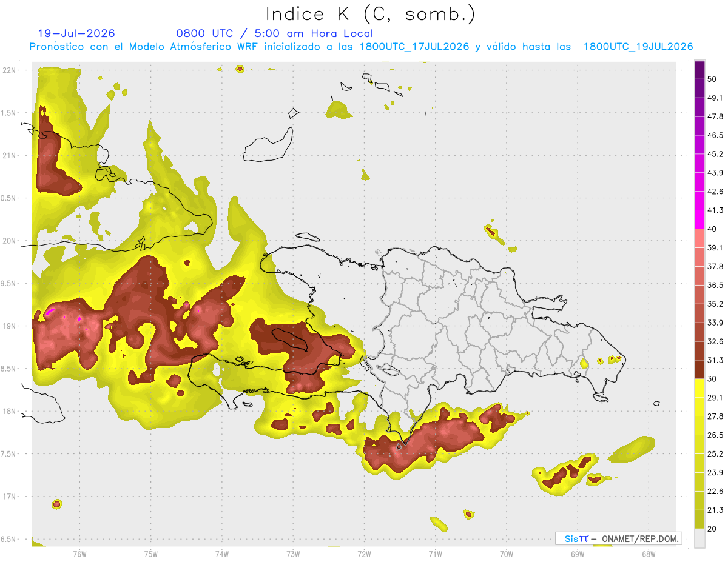This screenshot has width=728, height=562.
Task: Select the yellow swatch between 30 and 29.1
Action: point(700,388)
